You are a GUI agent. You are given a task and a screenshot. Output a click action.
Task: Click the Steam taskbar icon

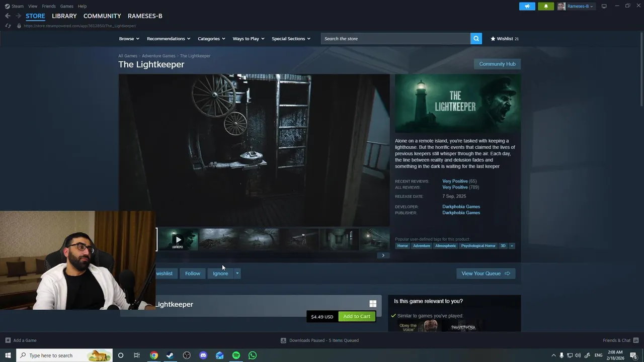click(x=170, y=355)
